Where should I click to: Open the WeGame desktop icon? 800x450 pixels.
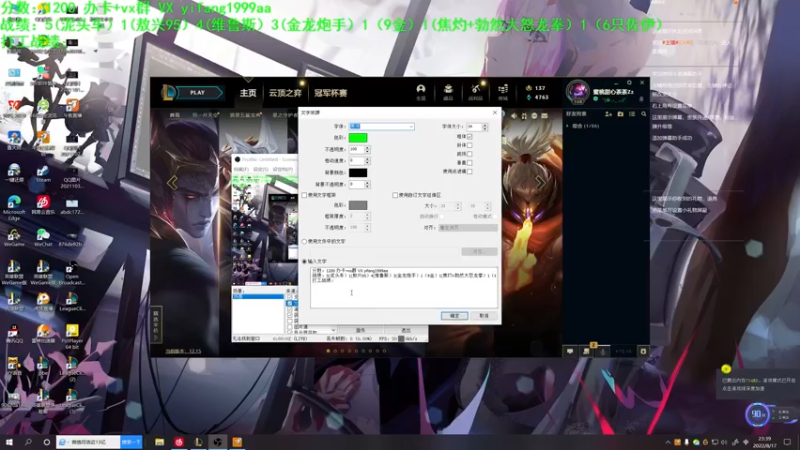point(14,238)
